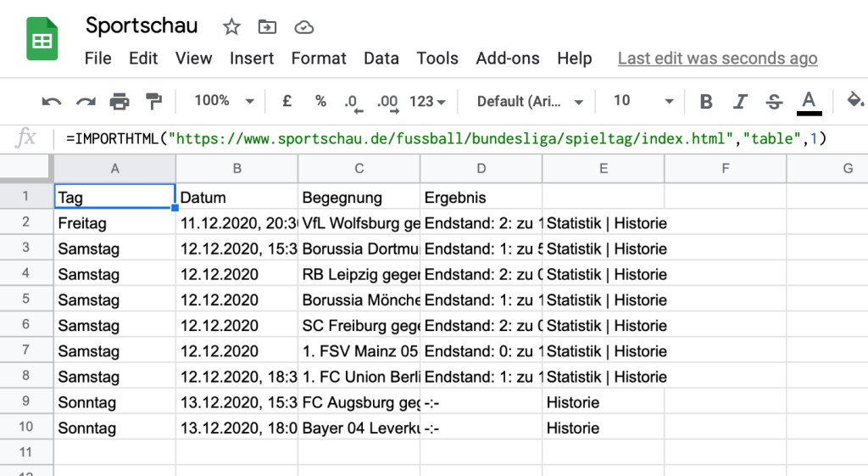Viewport: 868px width, 476px height.
Task: Select '1. FC Union Berli' cell
Action: (x=359, y=376)
